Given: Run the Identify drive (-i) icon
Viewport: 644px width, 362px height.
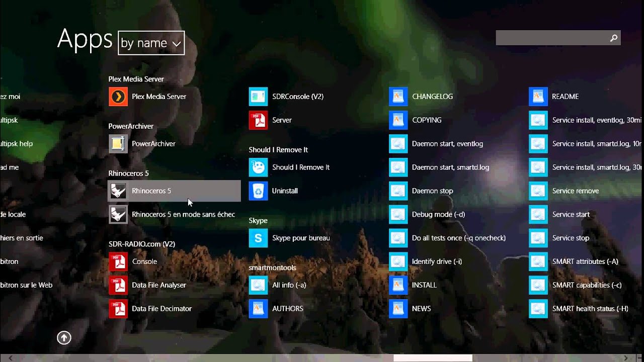Looking at the screenshot, I should pyautogui.click(x=398, y=261).
